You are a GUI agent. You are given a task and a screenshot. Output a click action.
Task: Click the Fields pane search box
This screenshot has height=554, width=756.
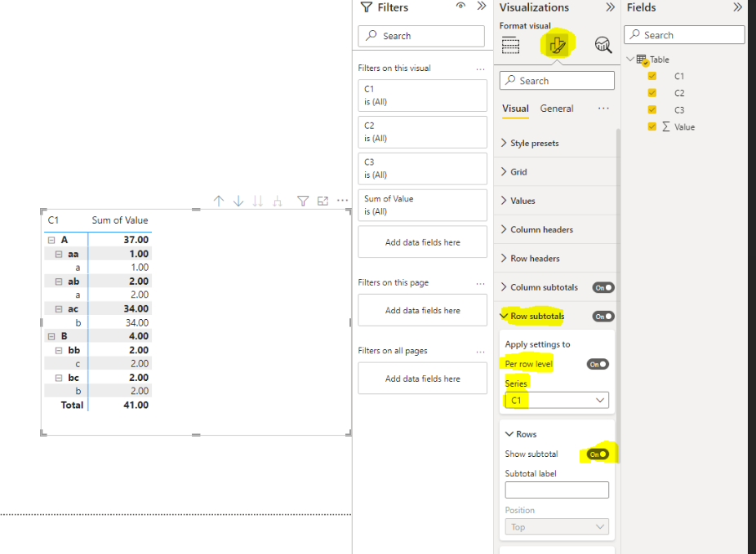pos(684,35)
